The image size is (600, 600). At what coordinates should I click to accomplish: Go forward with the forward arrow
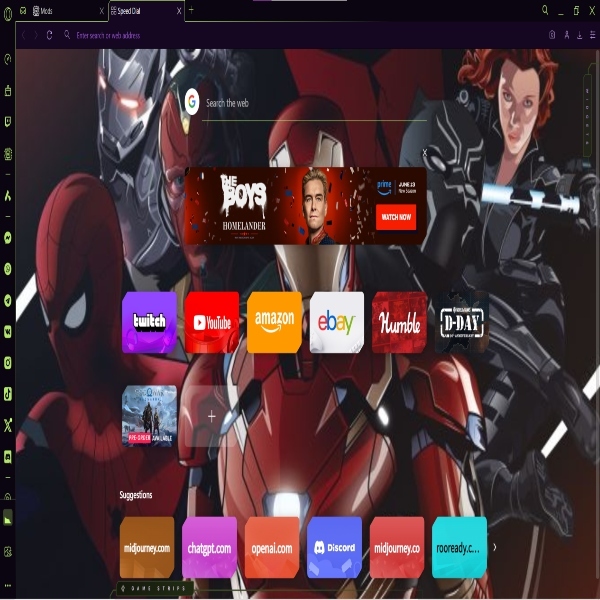(36, 35)
